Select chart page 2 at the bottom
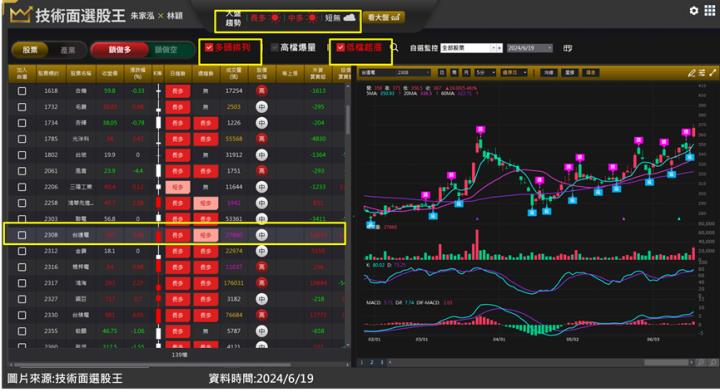Screen dimensions: 720x392 click(372, 363)
